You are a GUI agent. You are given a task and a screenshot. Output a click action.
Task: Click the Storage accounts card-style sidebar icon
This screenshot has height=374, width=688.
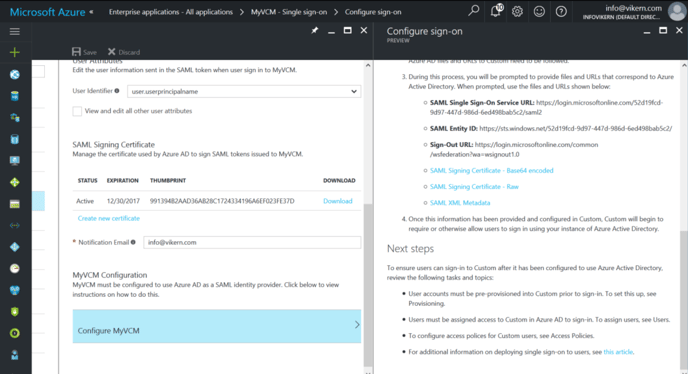14,204
